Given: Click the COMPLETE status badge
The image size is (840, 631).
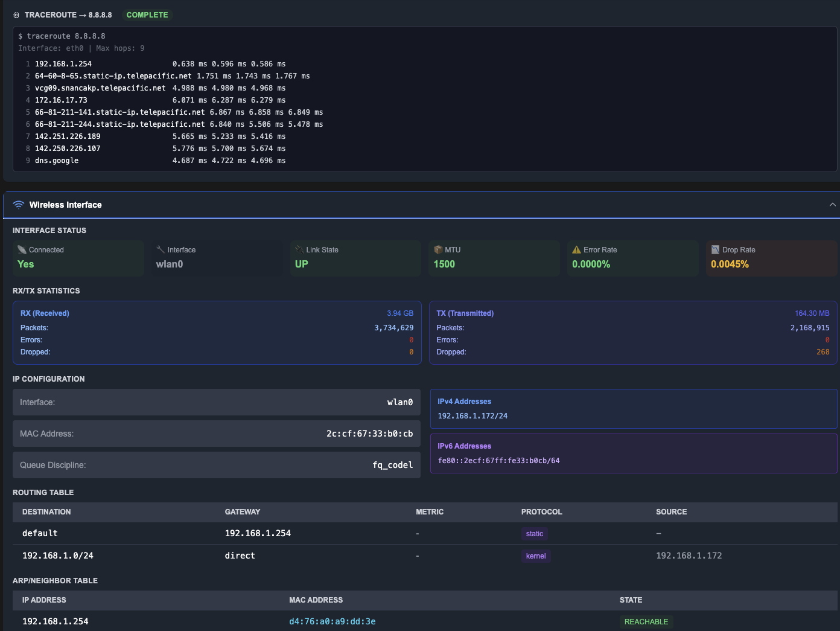Looking at the screenshot, I should point(147,15).
